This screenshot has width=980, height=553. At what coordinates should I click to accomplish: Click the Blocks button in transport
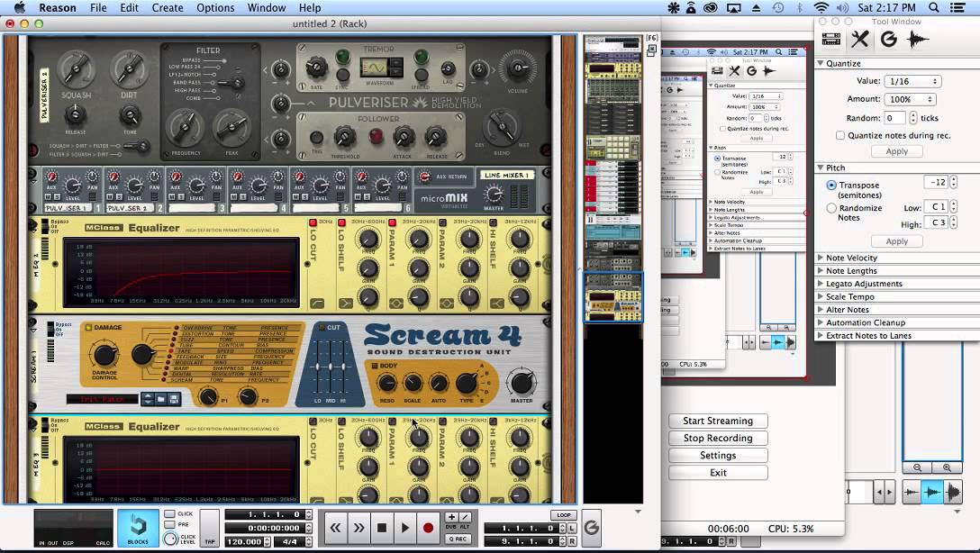coord(138,528)
